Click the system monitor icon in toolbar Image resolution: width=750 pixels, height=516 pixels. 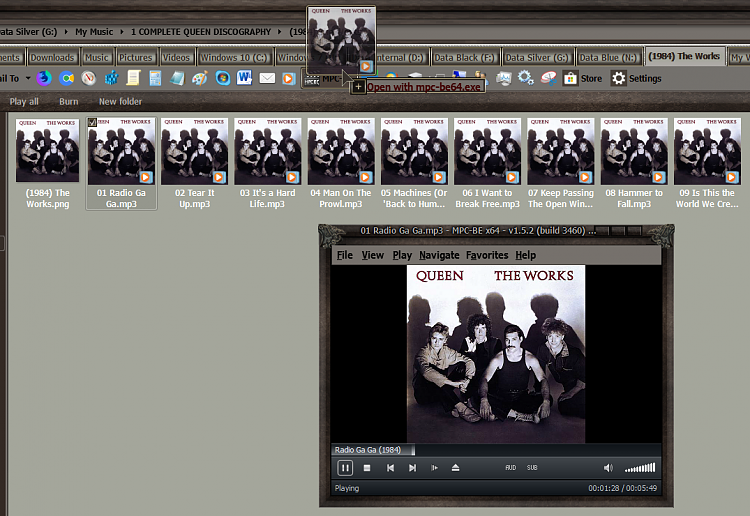click(x=503, y=78)
